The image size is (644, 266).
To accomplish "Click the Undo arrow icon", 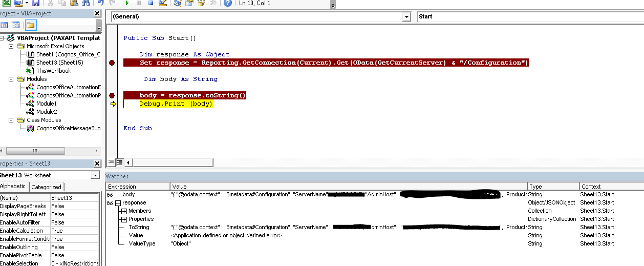I will click(101, 3).
